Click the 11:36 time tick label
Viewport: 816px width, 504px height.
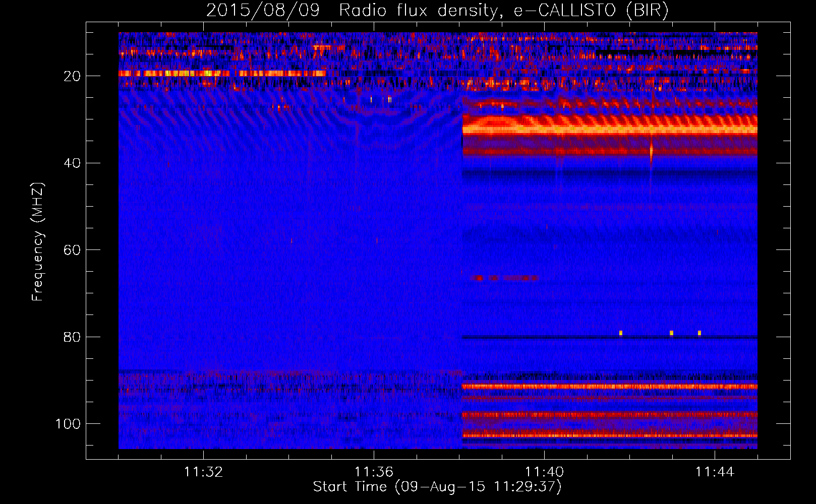374,472
